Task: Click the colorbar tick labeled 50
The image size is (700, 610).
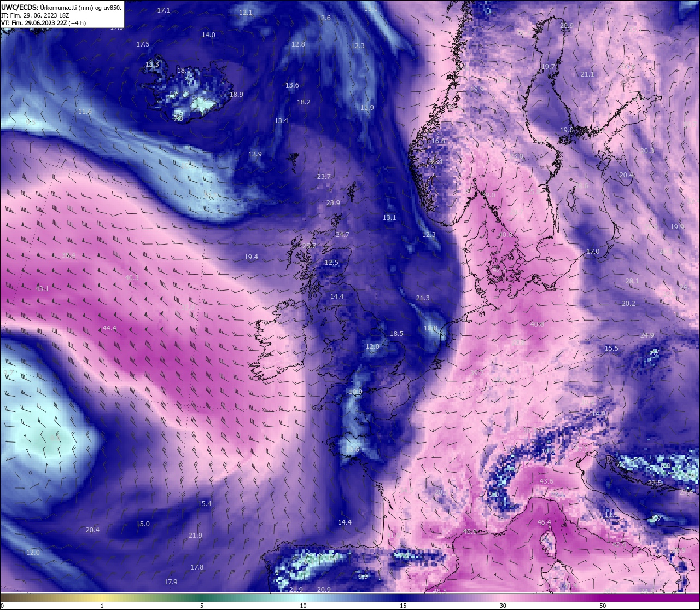Action: point(602,606)
